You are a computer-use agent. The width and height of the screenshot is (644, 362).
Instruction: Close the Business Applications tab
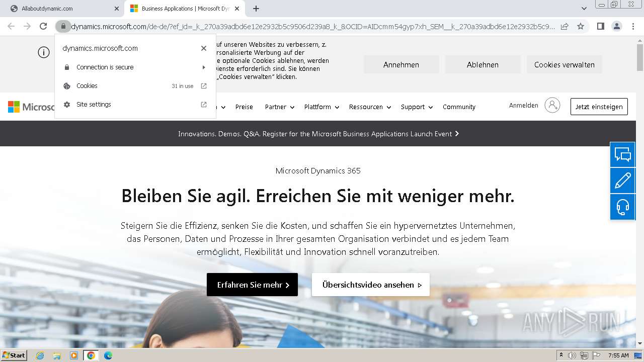coord(237,9)
